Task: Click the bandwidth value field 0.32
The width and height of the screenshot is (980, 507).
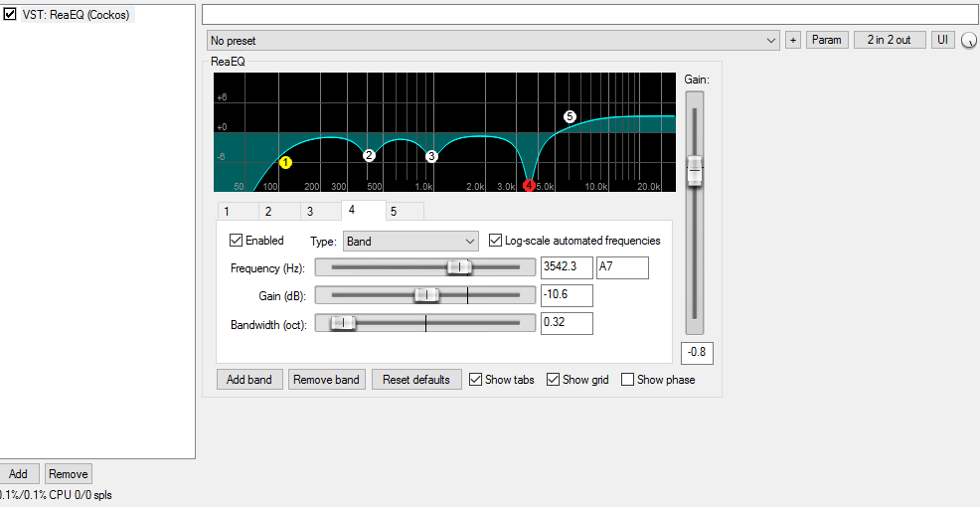Action: 567,322
